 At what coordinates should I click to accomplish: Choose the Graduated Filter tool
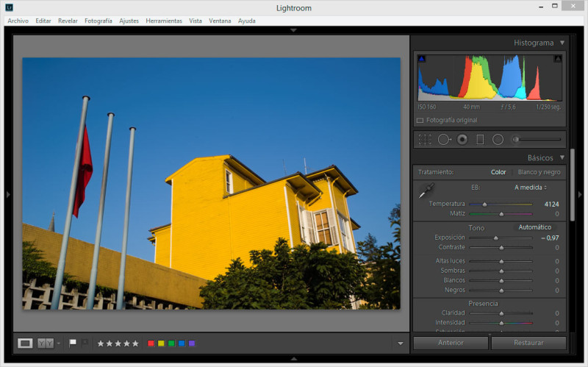[480, 139]
